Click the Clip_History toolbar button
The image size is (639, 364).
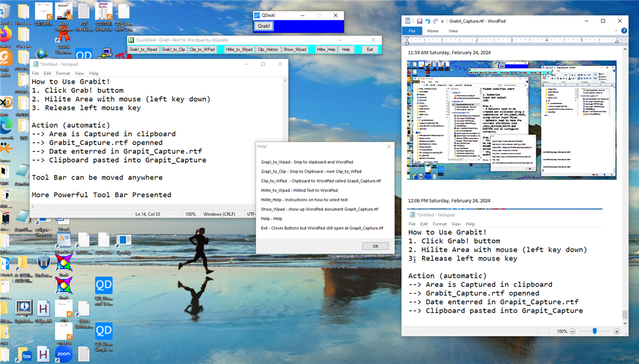[x=268, y=49]
